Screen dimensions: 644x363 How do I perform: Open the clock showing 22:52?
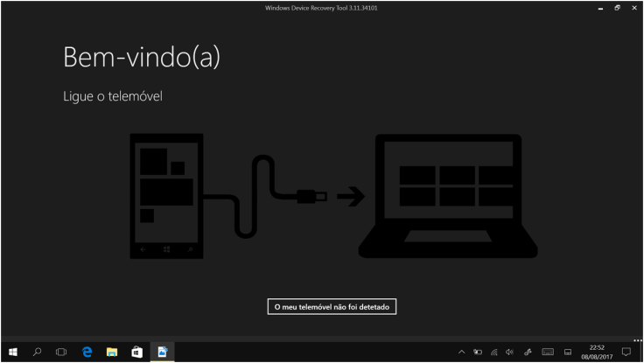[x=596, y=352]
